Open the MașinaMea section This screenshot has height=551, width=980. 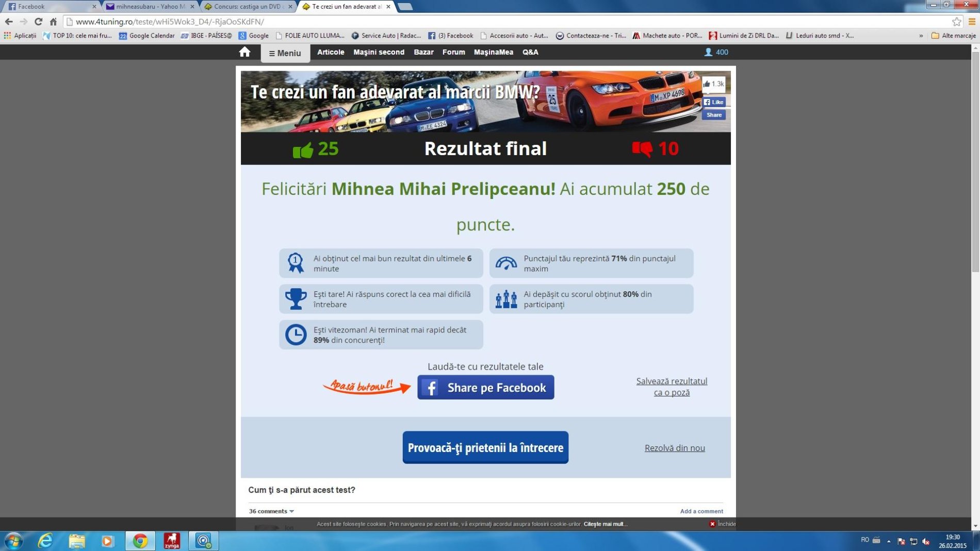[x=493, y=52]
